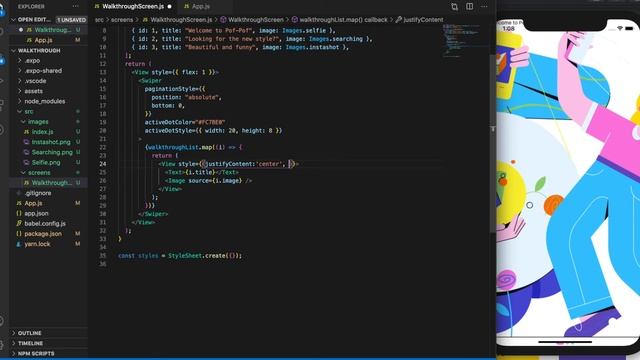
Task: Expand the .expo-shared folder
Action: tap(43, 71)
